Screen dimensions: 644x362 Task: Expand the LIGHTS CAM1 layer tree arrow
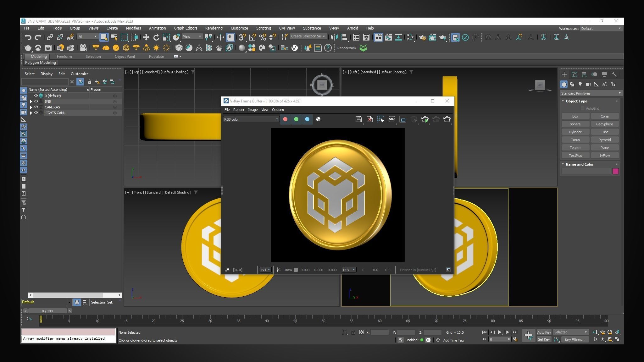pos(31,113)
